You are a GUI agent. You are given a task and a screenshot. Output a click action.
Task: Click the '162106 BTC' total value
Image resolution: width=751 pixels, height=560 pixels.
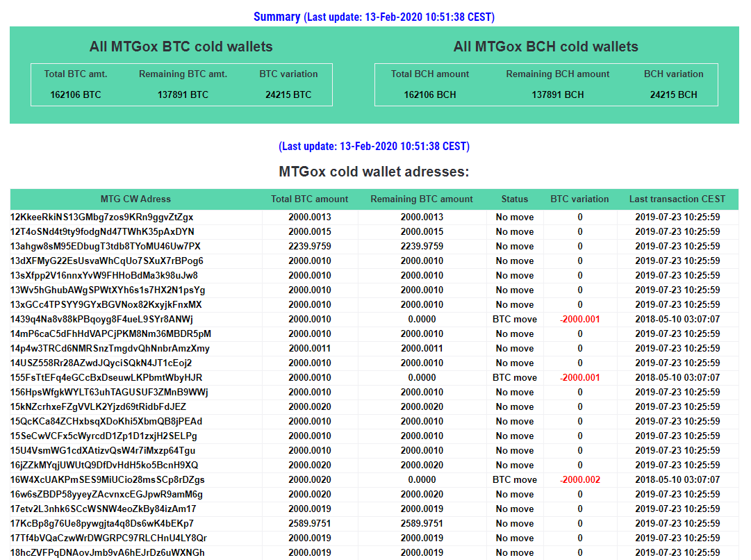(x=76, y=94)
